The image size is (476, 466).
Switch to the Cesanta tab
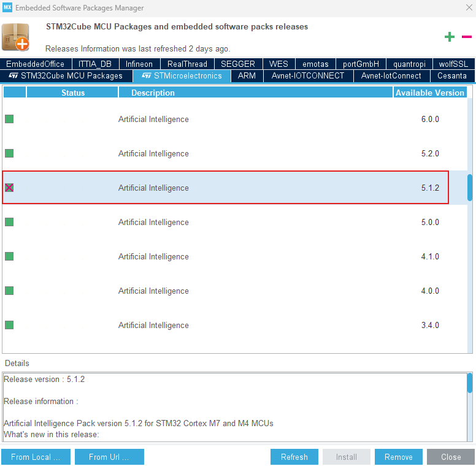coord(452,75)
